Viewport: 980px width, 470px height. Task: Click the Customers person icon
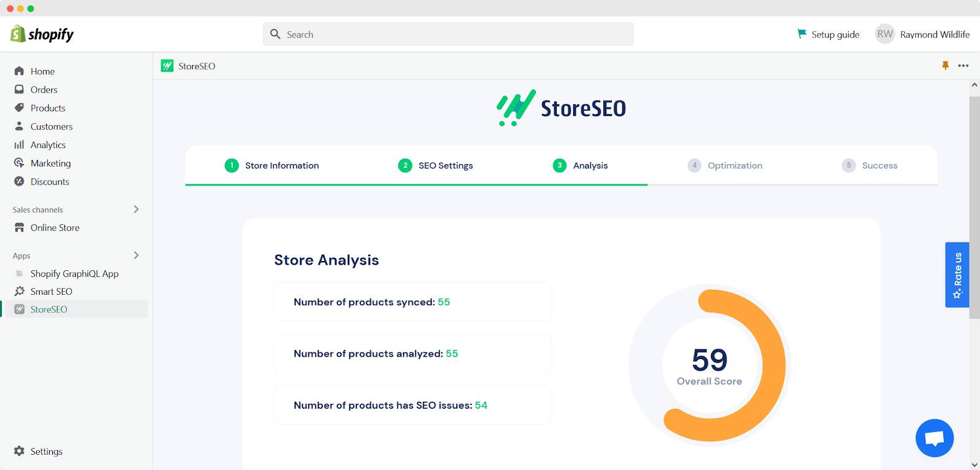19,126
